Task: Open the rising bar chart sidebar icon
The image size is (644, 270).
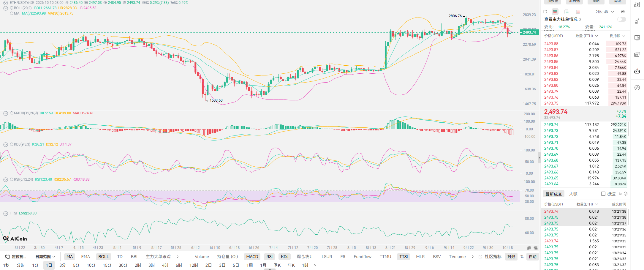Action: 637,21
